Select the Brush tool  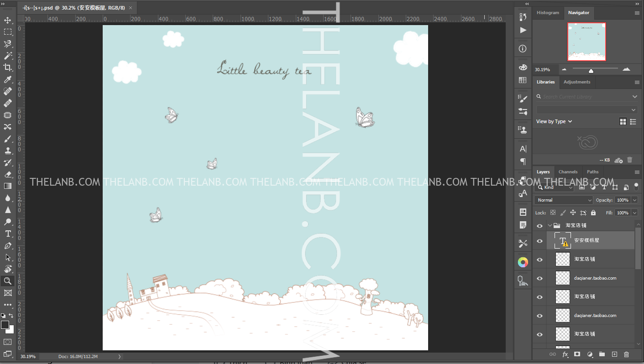[8, 139]
